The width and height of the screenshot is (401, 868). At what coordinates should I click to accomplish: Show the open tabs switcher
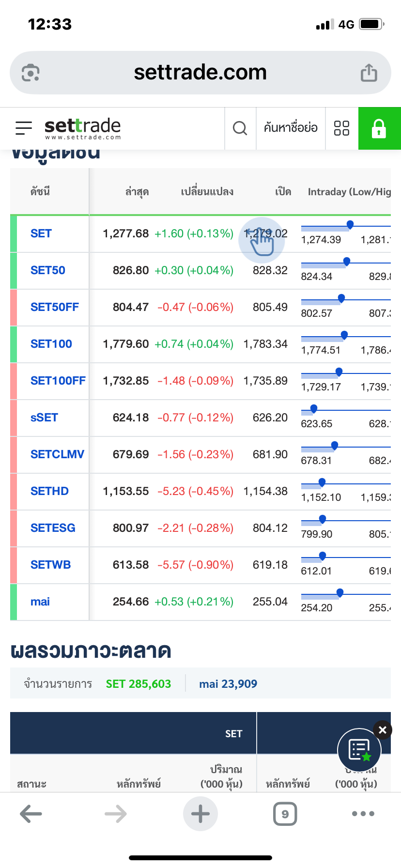point(285,814)
